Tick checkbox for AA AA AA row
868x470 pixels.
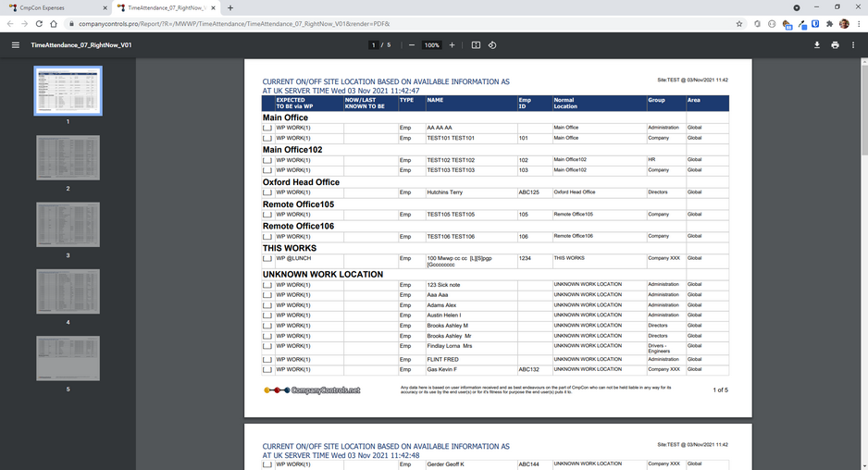pos(267,128)
